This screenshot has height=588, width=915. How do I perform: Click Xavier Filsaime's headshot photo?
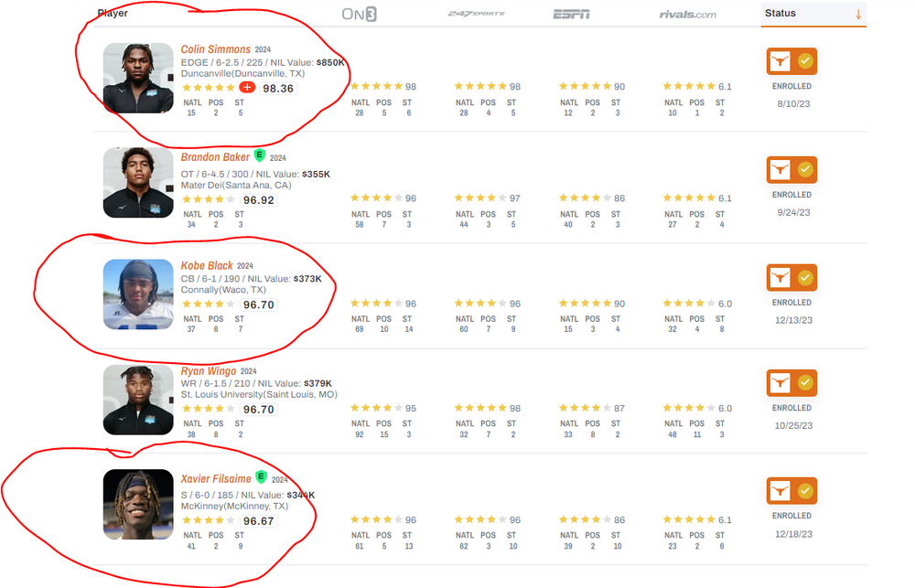click(x=138, y=504)
